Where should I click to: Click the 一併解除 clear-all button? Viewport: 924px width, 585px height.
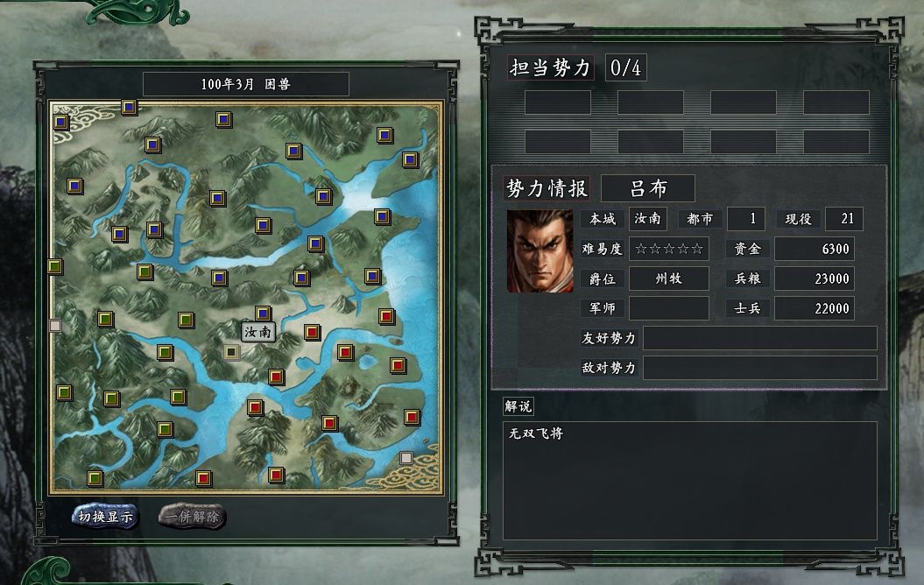click(192, 517)
